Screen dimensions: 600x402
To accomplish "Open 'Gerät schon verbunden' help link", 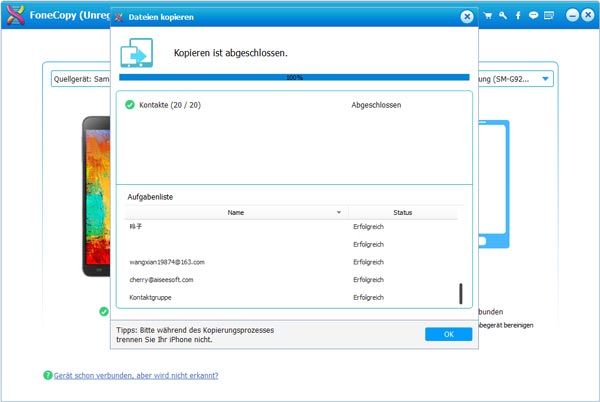I will [x=136, y=375].
